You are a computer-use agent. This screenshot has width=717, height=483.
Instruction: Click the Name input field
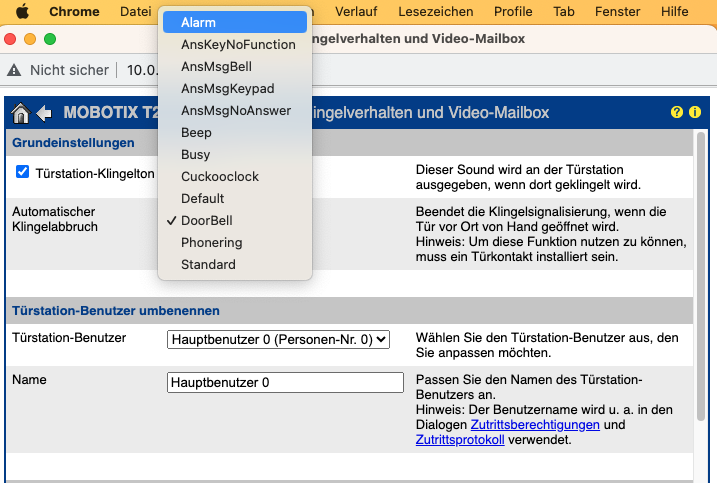tap(285, 382)
